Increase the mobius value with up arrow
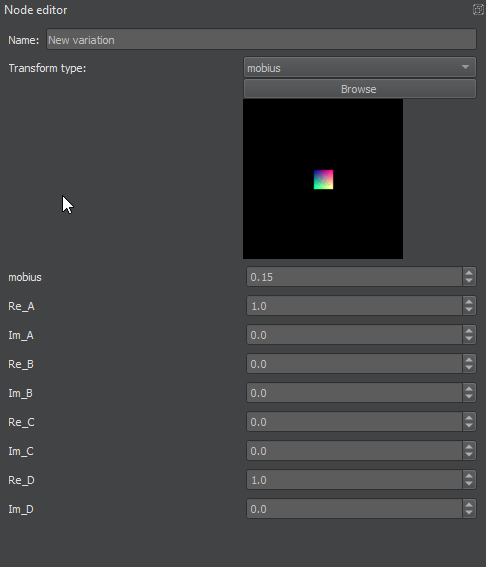Screen dimensions: 486x567 [469, 273]
